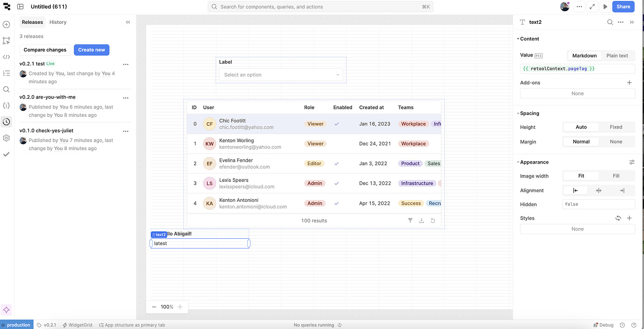Set Margin to Normal

tap(581, 142)
